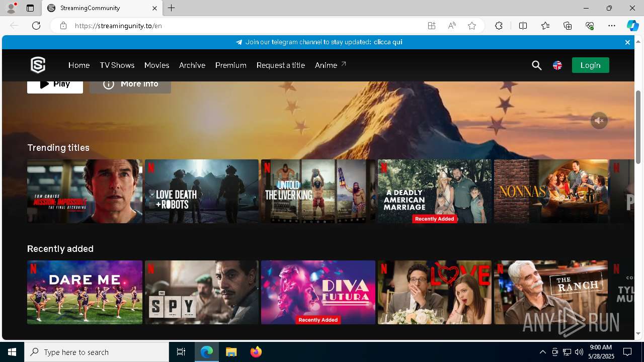
Task: Open Collections panel
Action: pyautogui.click(x=568, y=26)
